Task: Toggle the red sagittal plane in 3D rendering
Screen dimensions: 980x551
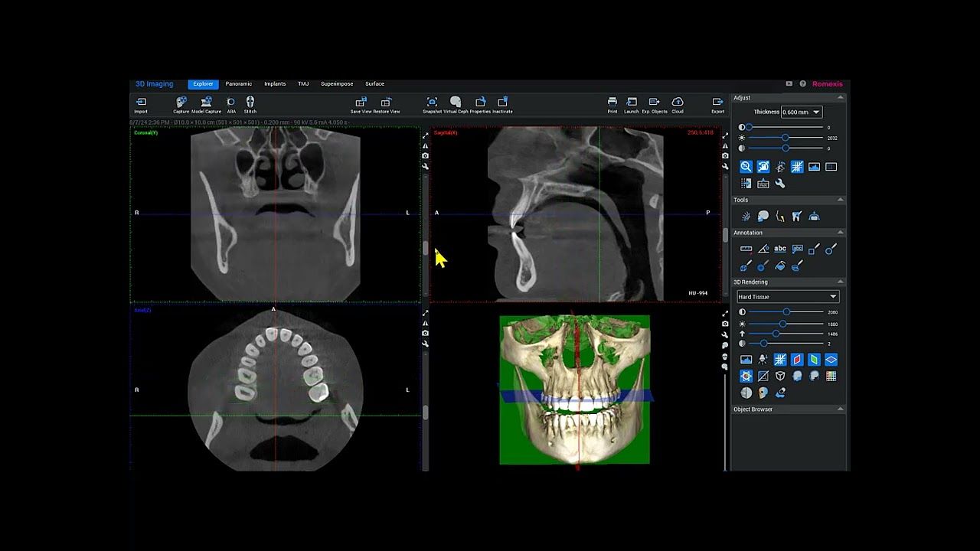Action: [797, 360]
